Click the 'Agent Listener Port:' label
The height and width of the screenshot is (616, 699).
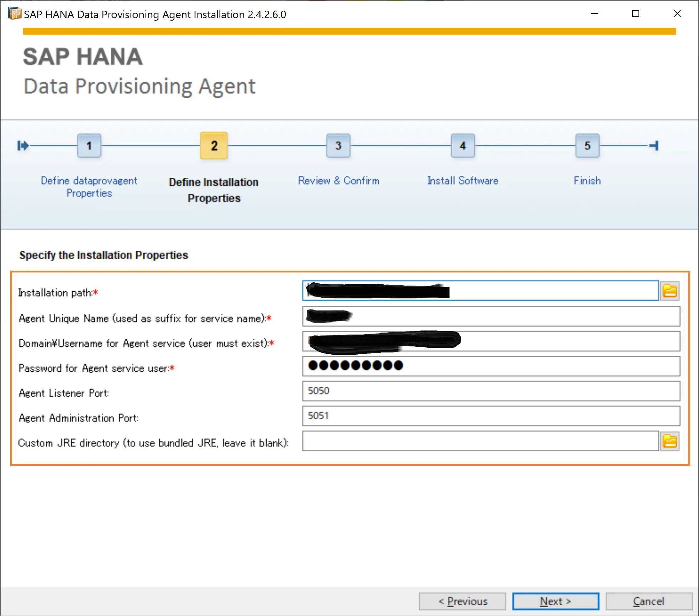[x=64, y=393]
